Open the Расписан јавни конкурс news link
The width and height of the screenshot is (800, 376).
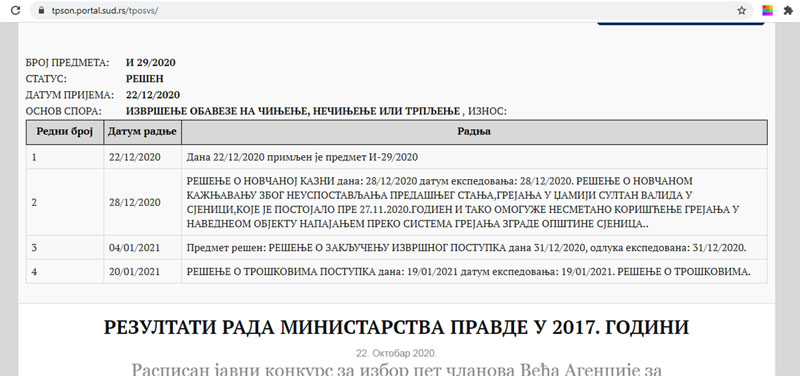pyautogui.click(x=396, y=368)
